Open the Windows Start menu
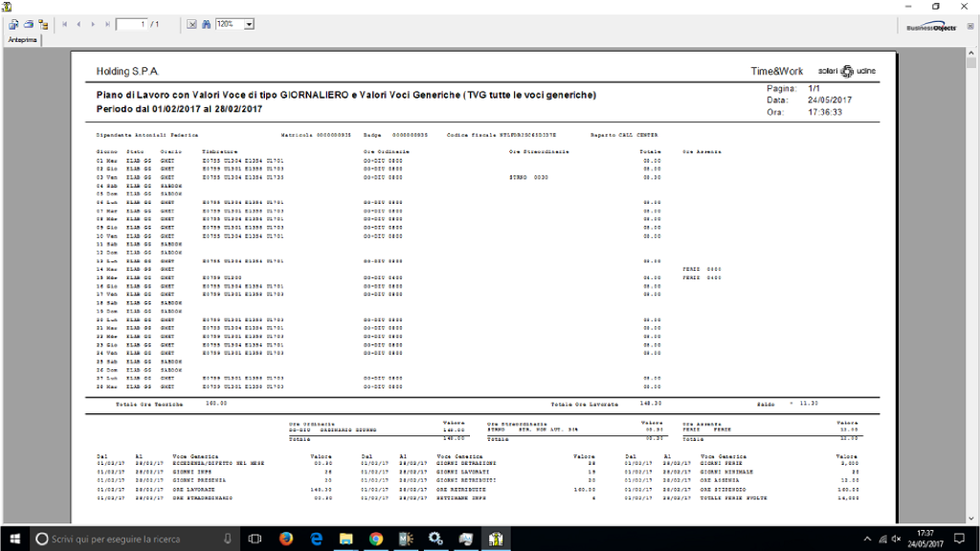The image size is (980, 551). coord(14,540)
